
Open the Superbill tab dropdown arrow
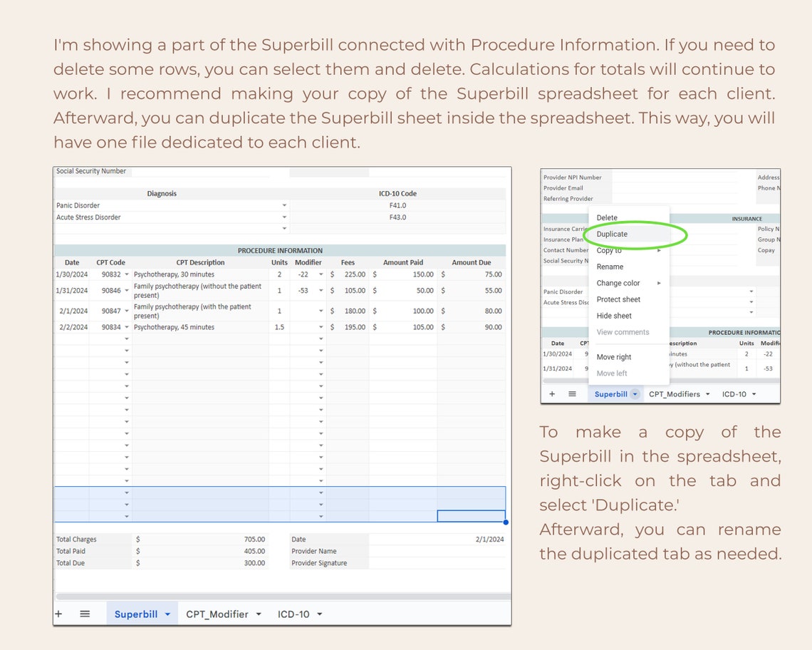[168, 614]
